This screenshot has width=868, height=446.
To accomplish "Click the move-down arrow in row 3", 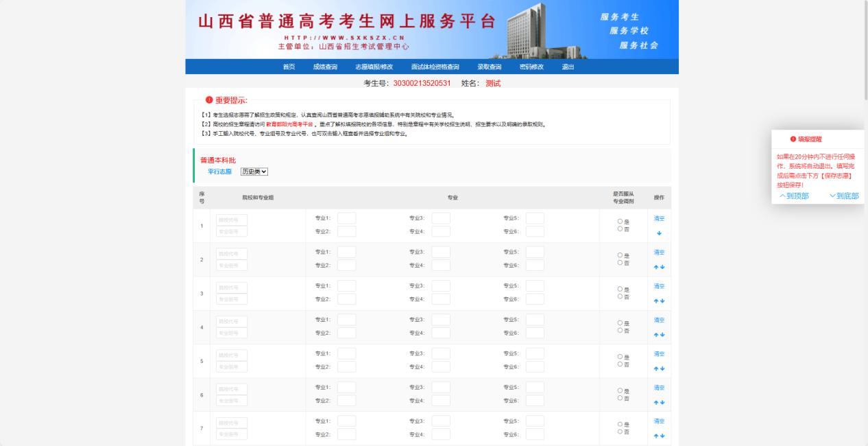I will click(662, 301).
